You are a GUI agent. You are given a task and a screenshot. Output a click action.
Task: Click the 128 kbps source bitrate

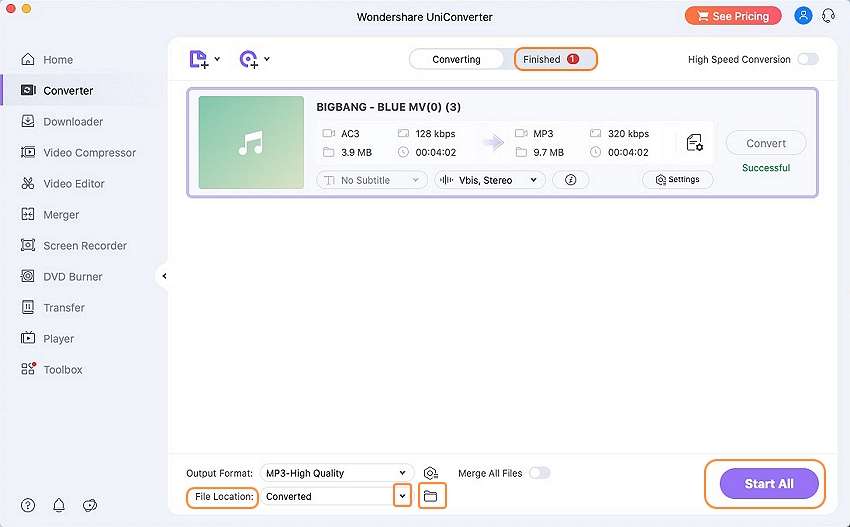point(435,133)
